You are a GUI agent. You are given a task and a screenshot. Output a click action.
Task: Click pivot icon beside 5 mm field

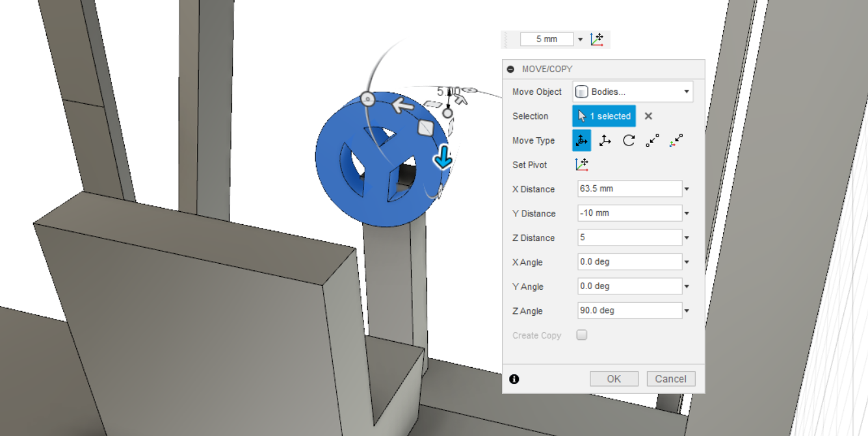pos(597,39)
